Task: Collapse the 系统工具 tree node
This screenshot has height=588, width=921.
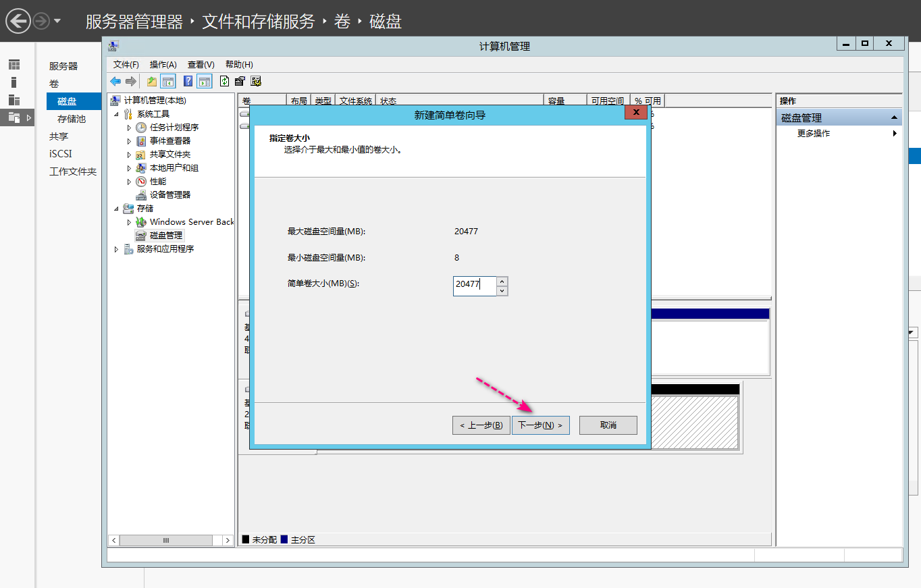Action: pyautogui.click(x=116, y=114)
